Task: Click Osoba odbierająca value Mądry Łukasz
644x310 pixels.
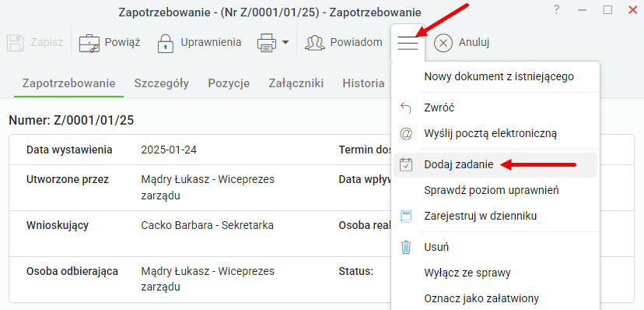Action: point(208,279)
